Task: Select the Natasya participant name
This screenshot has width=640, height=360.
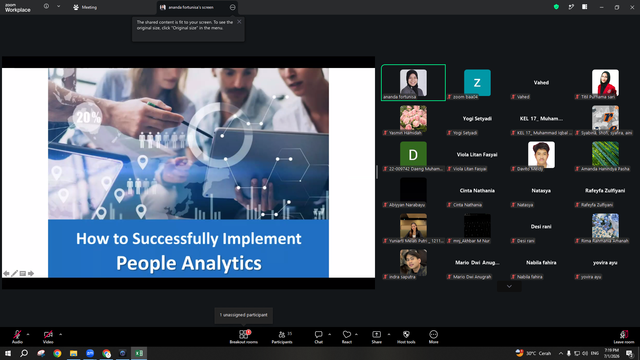Action: 541,191
